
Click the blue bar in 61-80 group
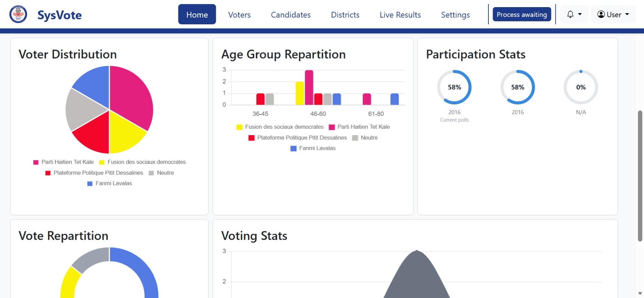click(x=395, y=99)
